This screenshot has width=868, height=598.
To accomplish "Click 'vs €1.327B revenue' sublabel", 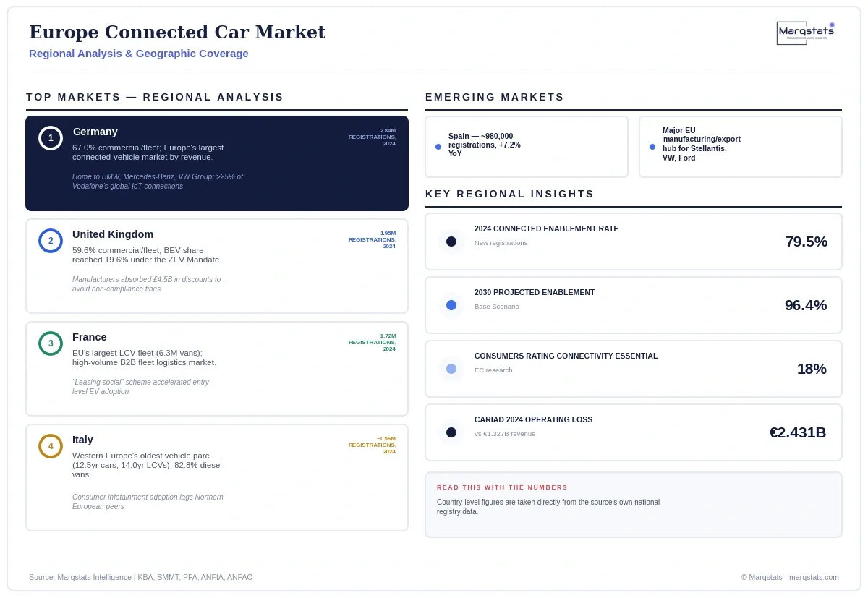I will [x=505, y=434].
